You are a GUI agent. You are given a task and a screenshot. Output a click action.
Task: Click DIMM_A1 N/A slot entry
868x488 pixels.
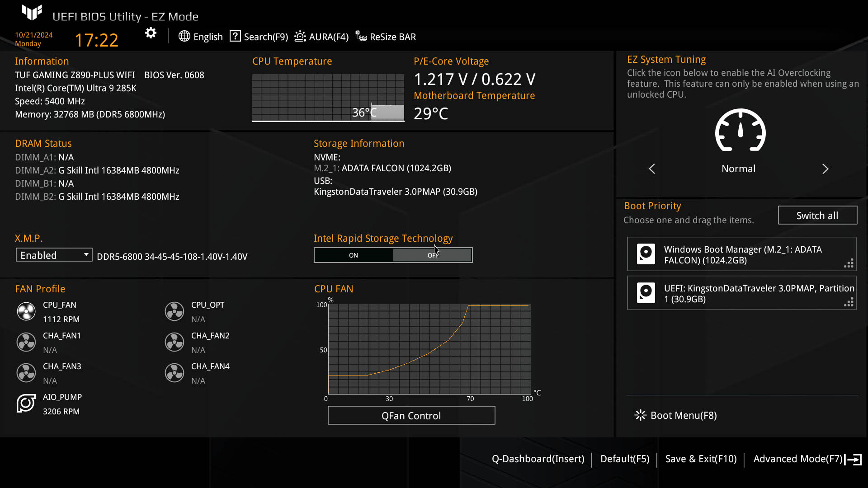click(44, 157)
